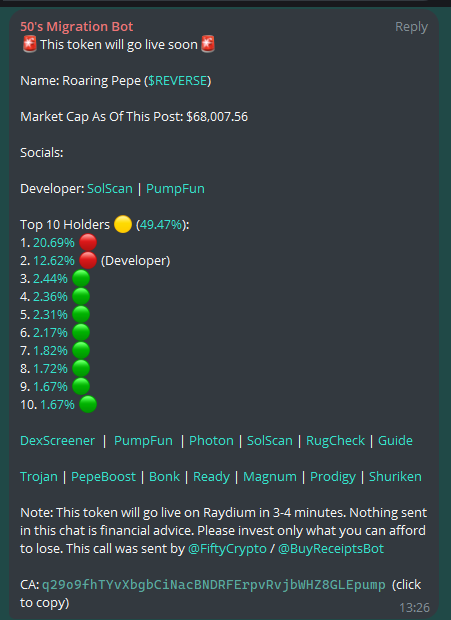Open the RugCheck link

point(335,440)
